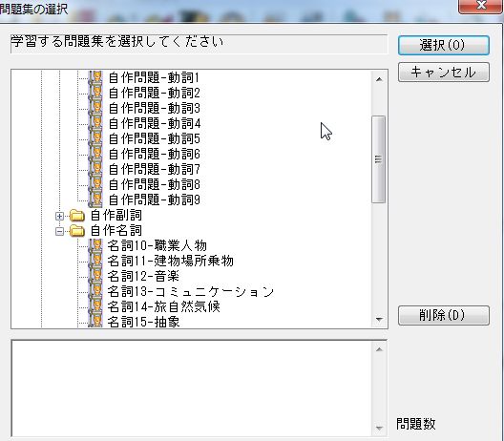Click the icon next to 名詞12-音楽
The height and width of the screenshot is (441, 504).
click(x=95, y=277)
